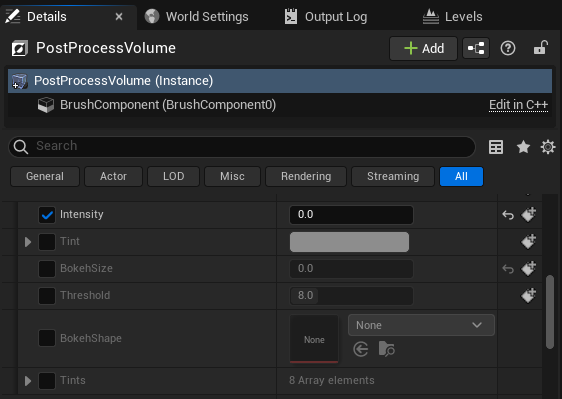
Task: Click the property matrix table icon
Action: (496, 147)
